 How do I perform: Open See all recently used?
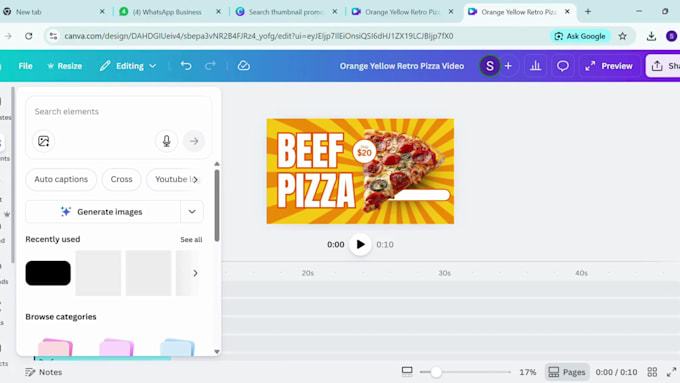(191, 239)
